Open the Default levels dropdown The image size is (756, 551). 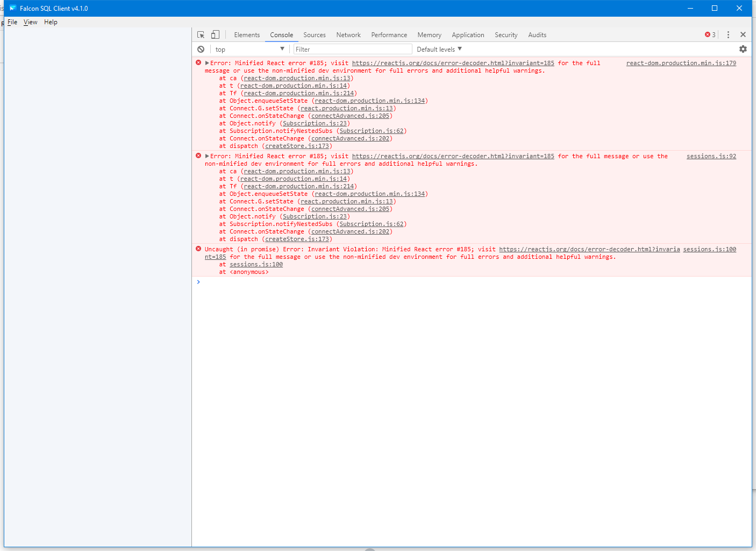click(x=438, y=49)
